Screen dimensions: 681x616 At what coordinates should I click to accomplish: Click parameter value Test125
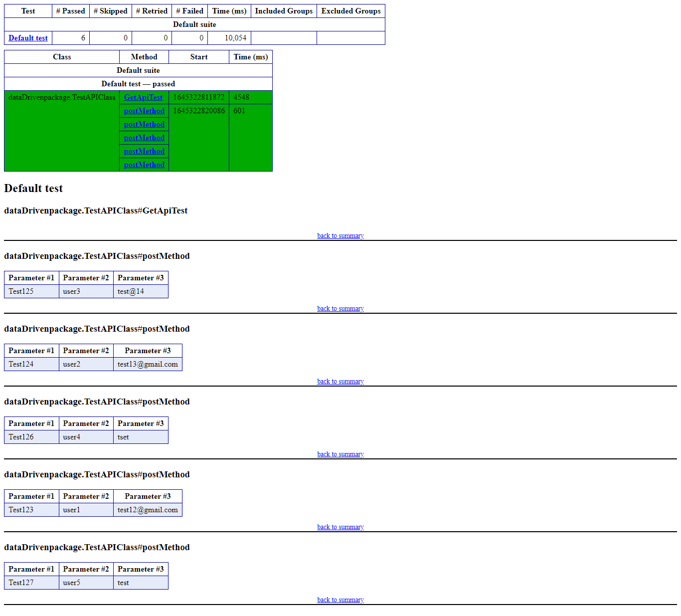tap(21, 291)
